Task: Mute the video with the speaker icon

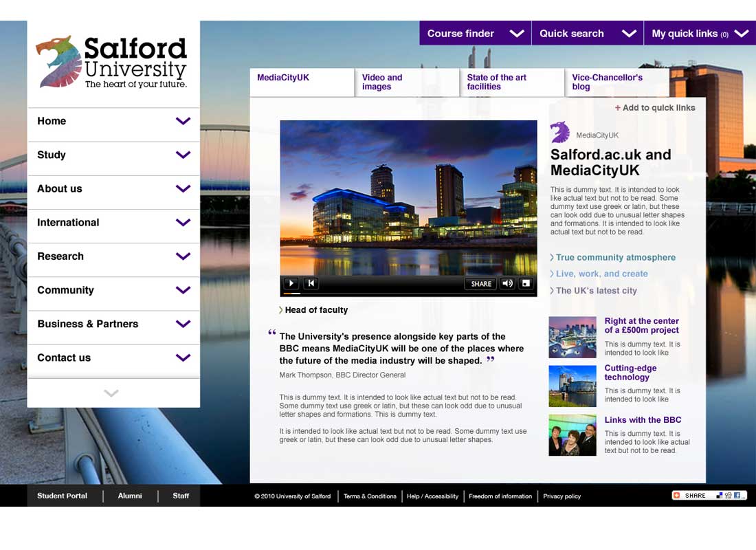Action: click(x=507, y=283)
